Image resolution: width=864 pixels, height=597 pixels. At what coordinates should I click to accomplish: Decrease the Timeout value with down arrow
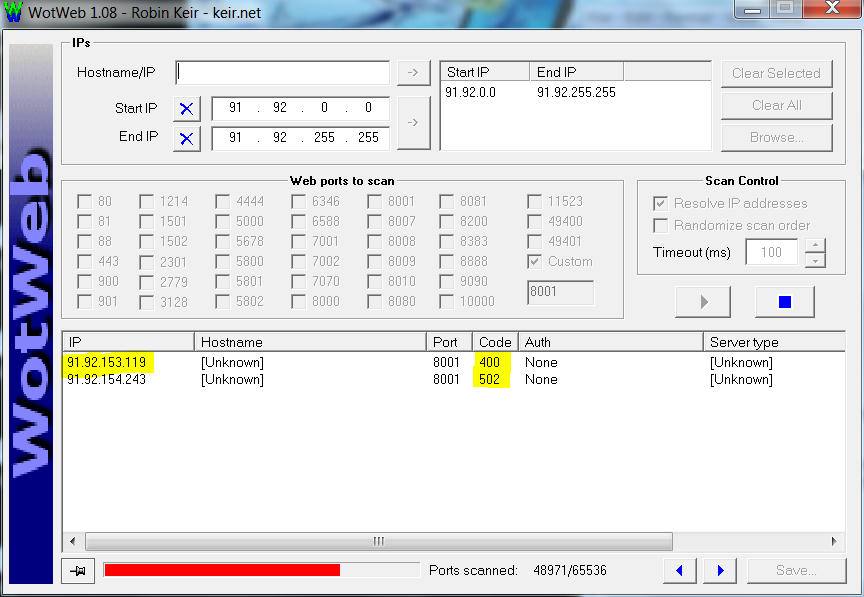coord(815,260)
